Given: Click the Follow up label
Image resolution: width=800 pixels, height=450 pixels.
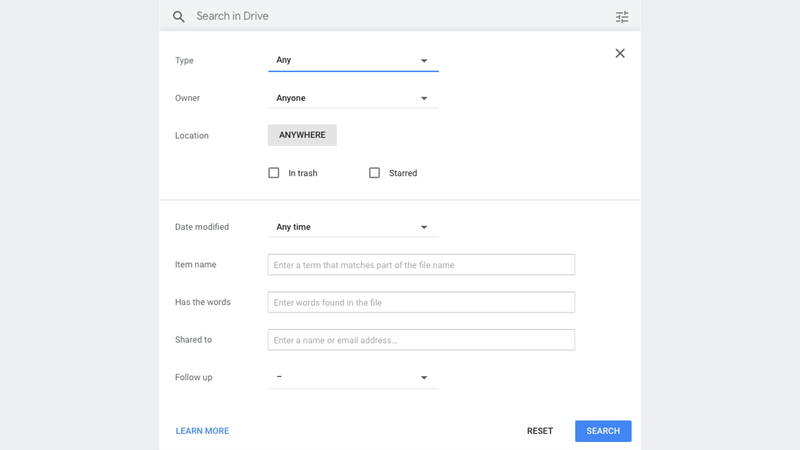Looking at the screenshot, I should (193, 378).
